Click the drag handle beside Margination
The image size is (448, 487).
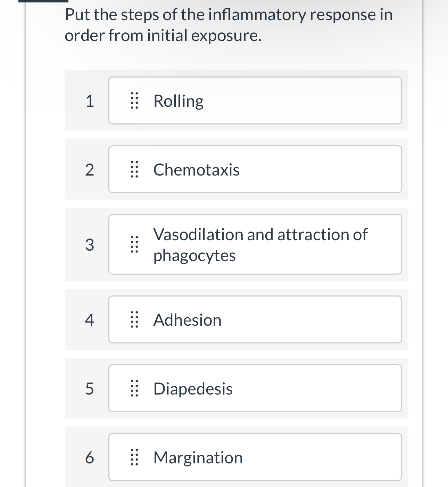134,457
